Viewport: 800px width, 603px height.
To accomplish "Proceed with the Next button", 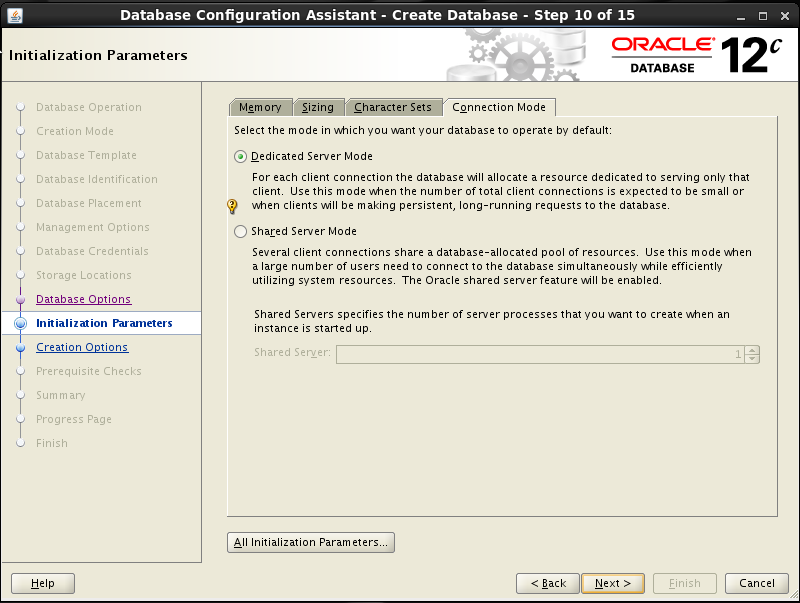I will coord(613,583).
